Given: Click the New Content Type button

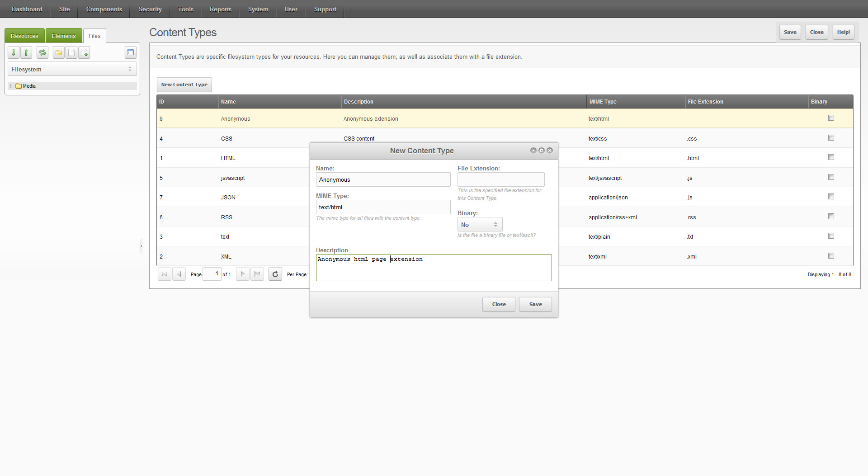Looking at the screenshot, I should pyautogui.click(x=184, y=85).
